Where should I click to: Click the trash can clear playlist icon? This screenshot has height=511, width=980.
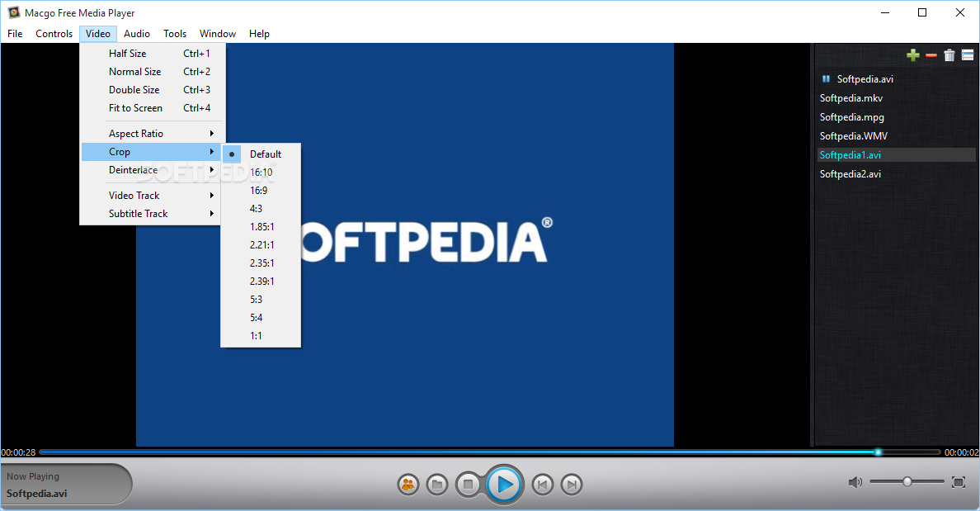click(x=949, y=55)
